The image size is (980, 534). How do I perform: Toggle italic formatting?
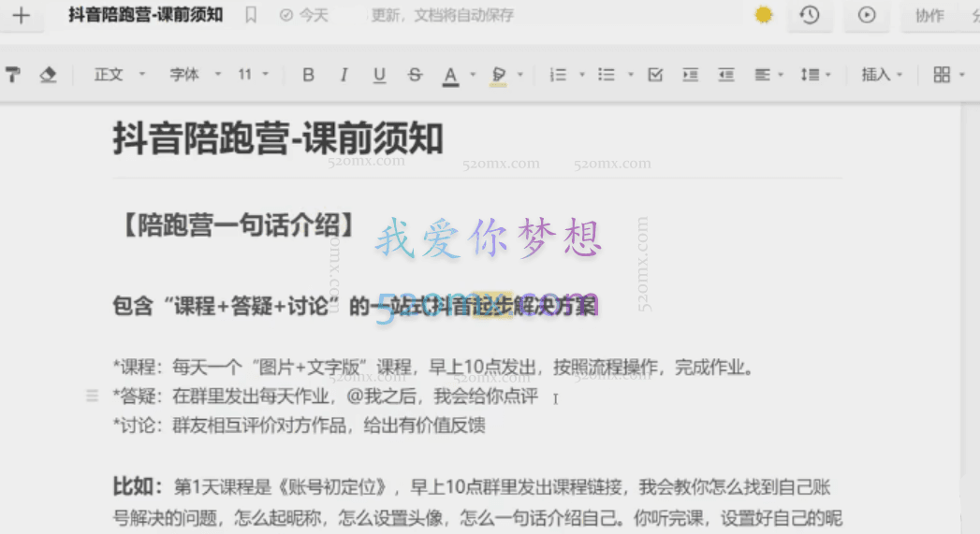tap(344, 75)
